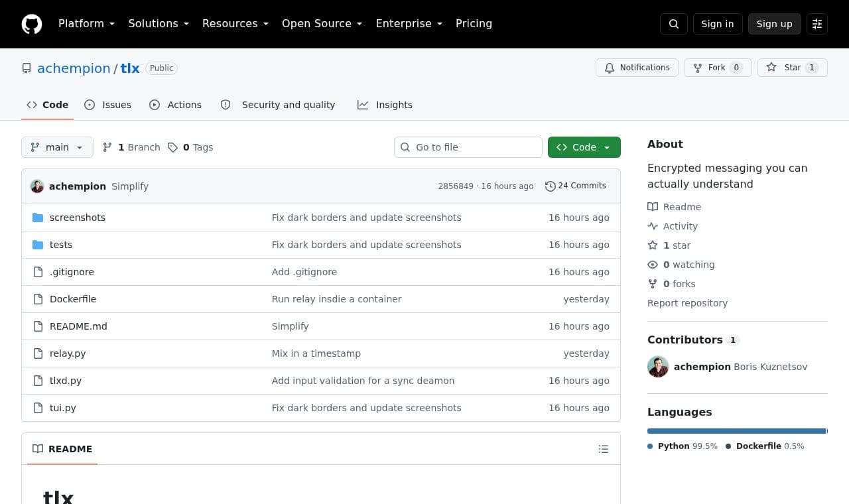
Task: Click achempion's avatar under Contributors
Action: (x=658, y=367)
